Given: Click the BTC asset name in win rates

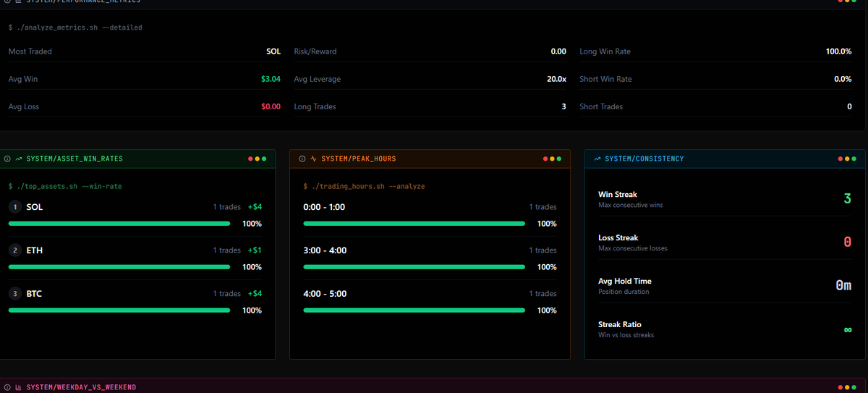Looking at the screenshot, I should [34, 294].
